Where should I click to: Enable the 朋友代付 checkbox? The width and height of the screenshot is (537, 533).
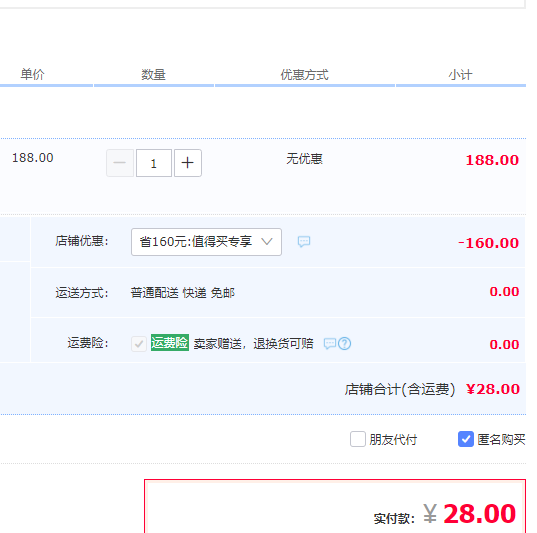click(x=358, y=439)
